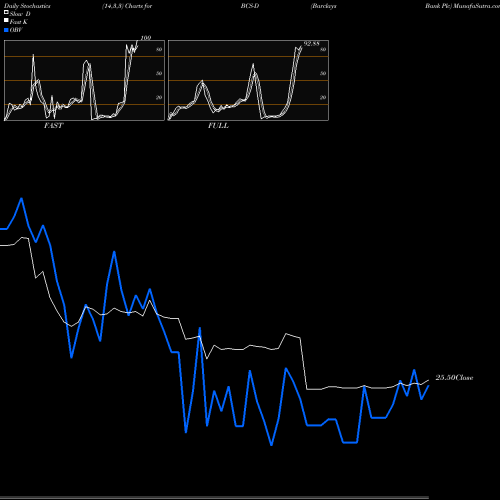This screenshot has height=500, width=500.
Task: Click the blue OBV line's highest peak
Action: (x=22, y=199)
